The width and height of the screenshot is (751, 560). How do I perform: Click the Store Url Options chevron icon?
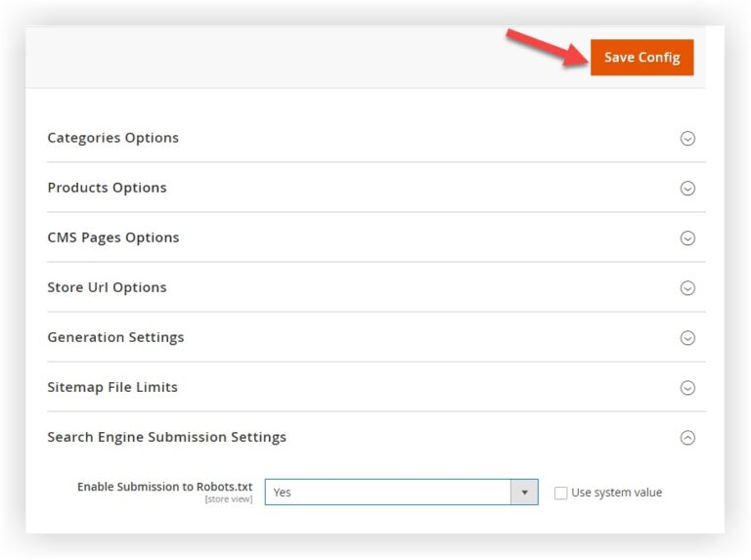[687, 288]
